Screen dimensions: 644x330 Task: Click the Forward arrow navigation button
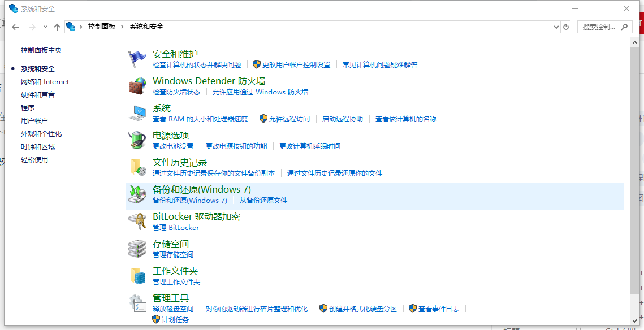pos(32,27)
